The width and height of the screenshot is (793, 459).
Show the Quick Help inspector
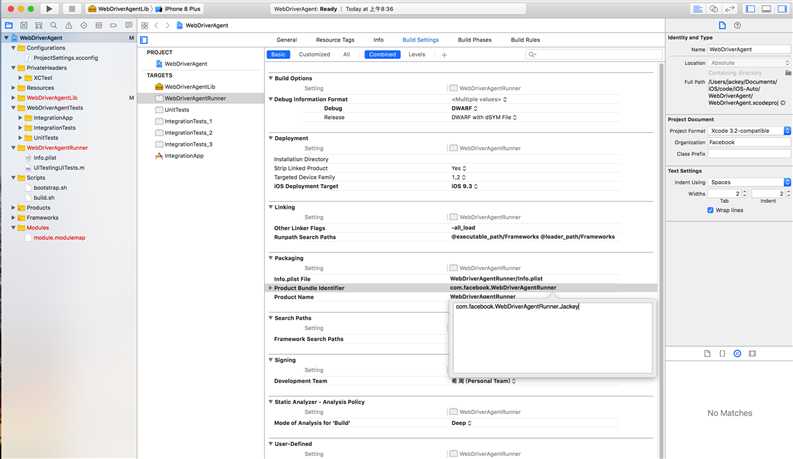coord(737,25)
